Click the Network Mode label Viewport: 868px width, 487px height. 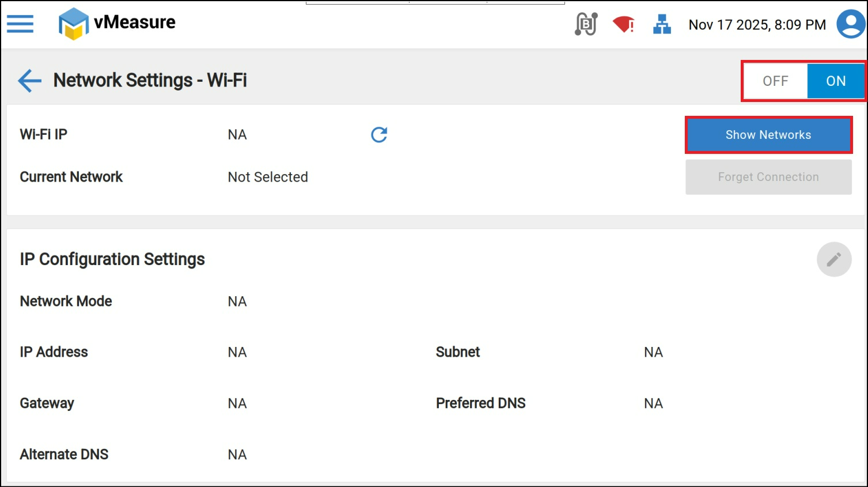click(x=66, y=301)
